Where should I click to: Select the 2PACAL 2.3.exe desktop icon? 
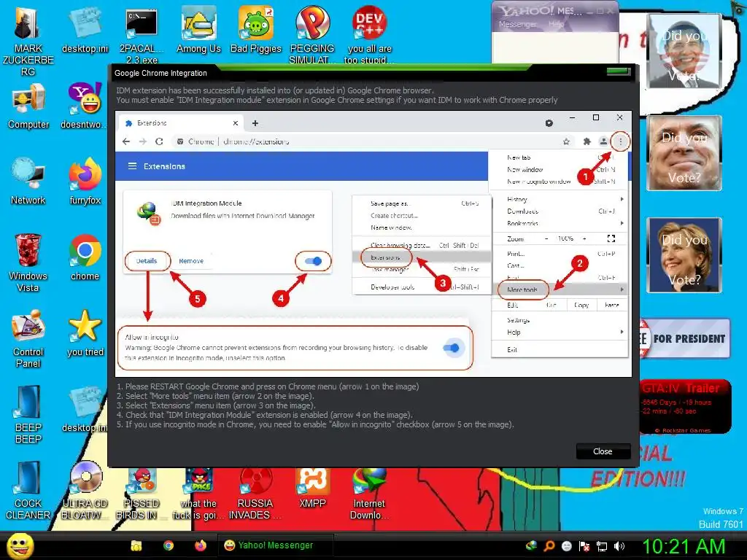(x=142, y=35)
